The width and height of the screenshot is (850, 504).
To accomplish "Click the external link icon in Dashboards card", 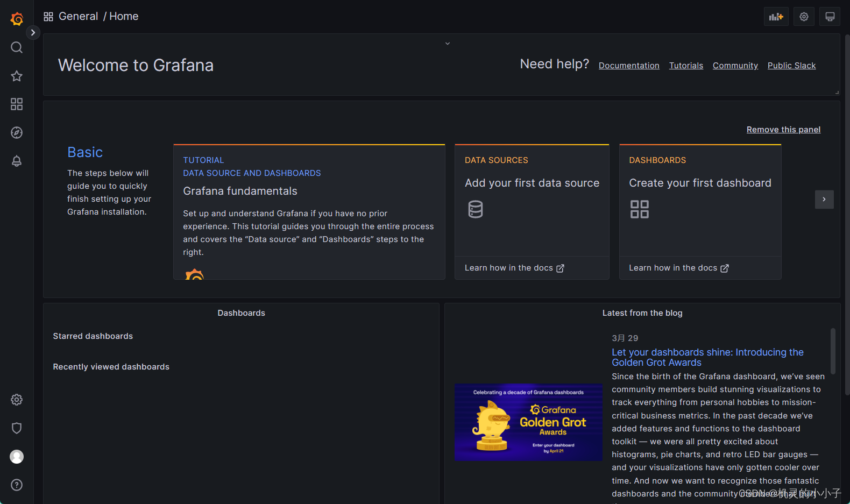I will (725, 268).
